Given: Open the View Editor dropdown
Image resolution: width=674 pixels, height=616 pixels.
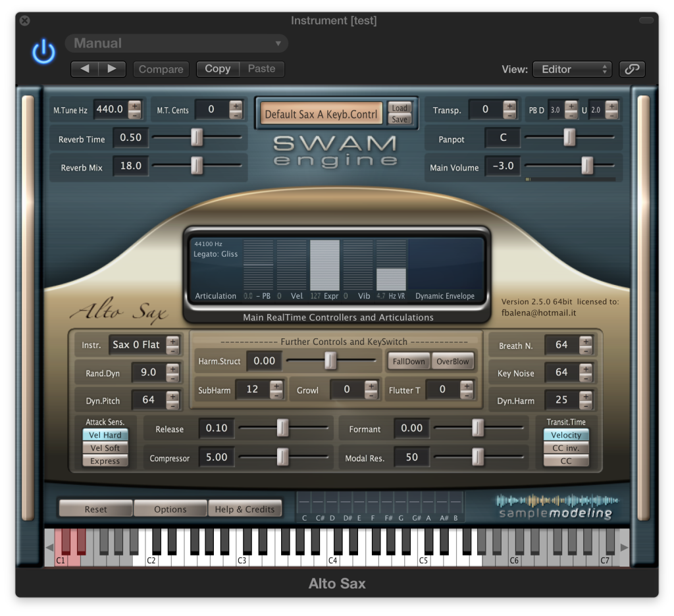Looking at the screenshot, I should (x=572, y=69).
